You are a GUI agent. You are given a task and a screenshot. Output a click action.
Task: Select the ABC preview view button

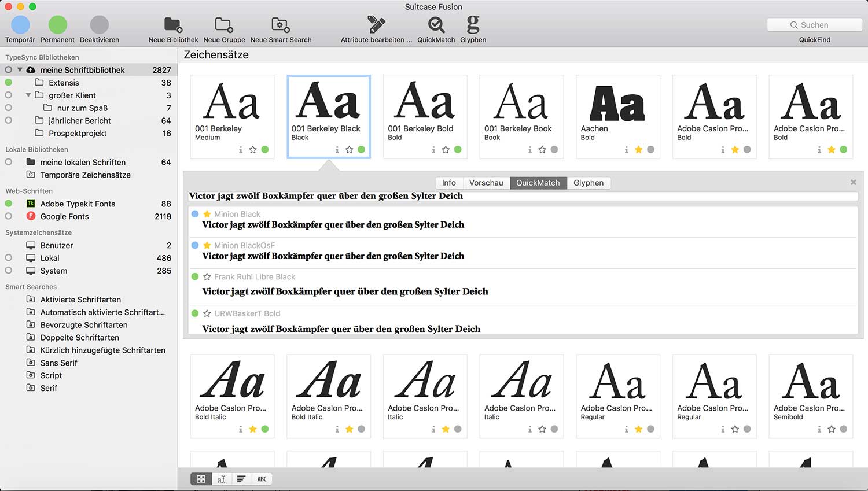(x=262, y=479)
